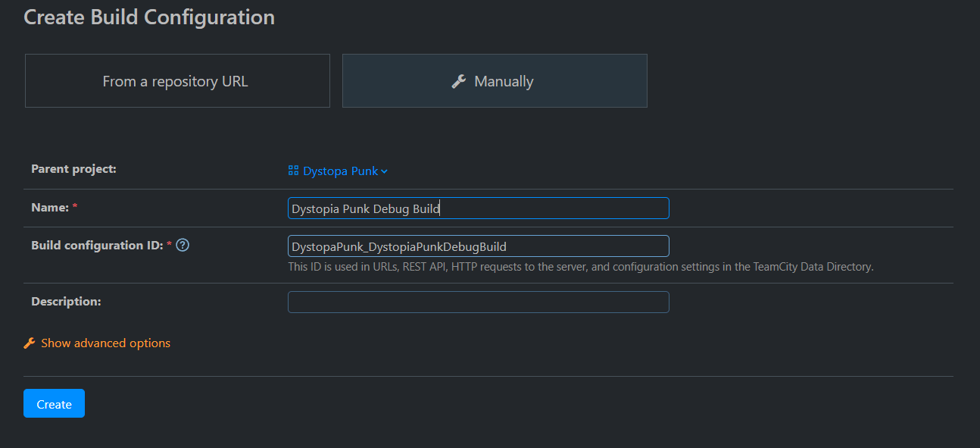Focus the Build configuration ID field
The width and height of the screenshot is (980, 448).
pyautogui.click(x=479, y=246)
